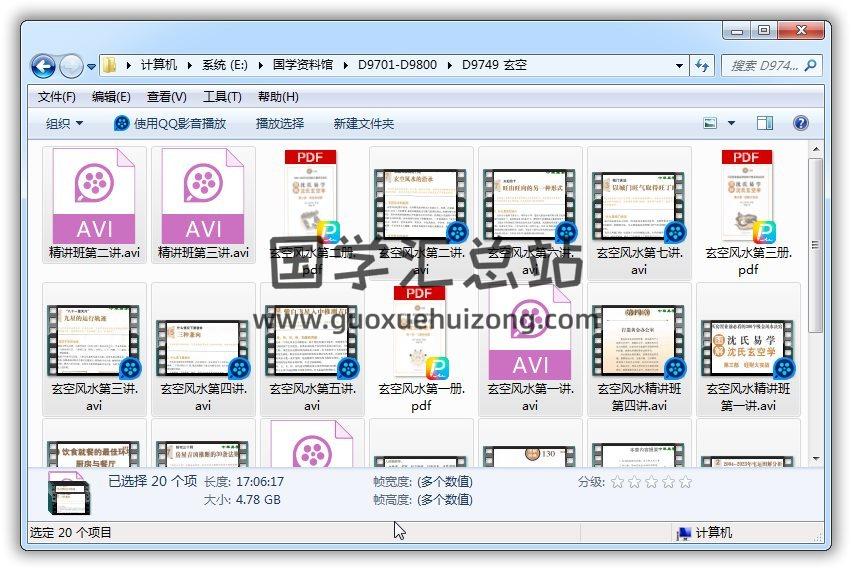The width and height of the screenshot is (852, 571).
Task: Click the Refresh button beside address bar
Action: pyautogui.click(x=702, y=66)
